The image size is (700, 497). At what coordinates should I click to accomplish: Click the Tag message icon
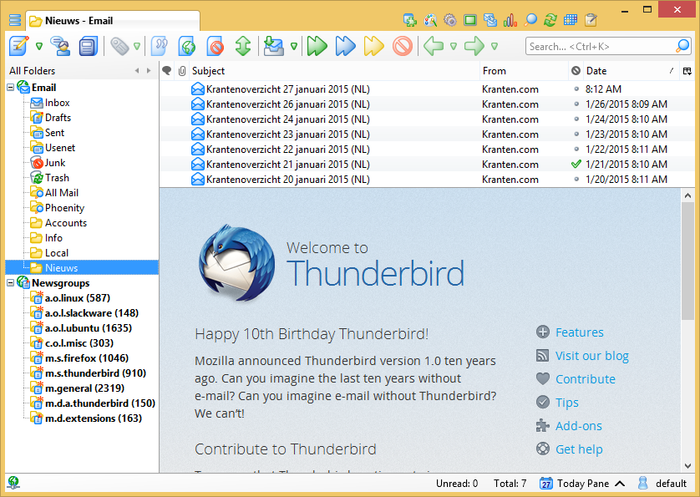[119, 46]
